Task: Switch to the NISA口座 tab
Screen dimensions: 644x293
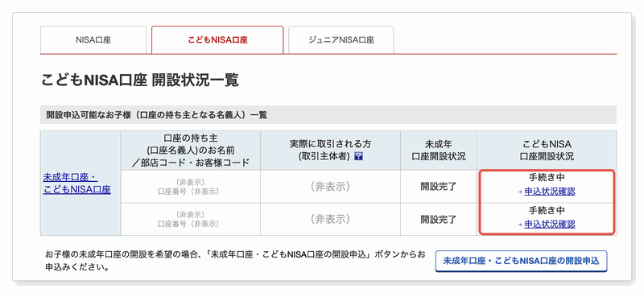Action: (x=93, y=40)
